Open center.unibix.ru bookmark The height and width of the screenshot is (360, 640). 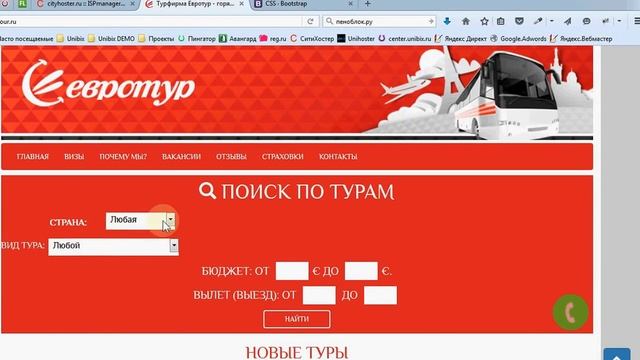pos(405,39)
